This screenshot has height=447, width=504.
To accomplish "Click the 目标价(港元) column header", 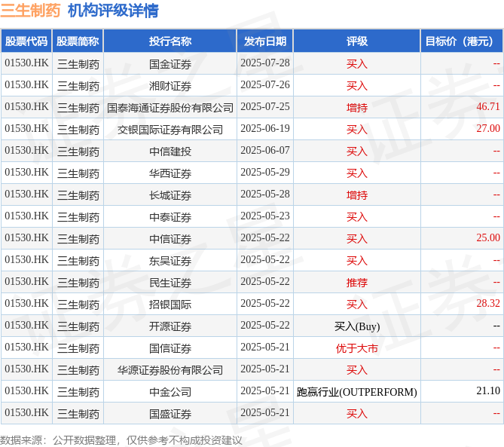I will (462, 41).
